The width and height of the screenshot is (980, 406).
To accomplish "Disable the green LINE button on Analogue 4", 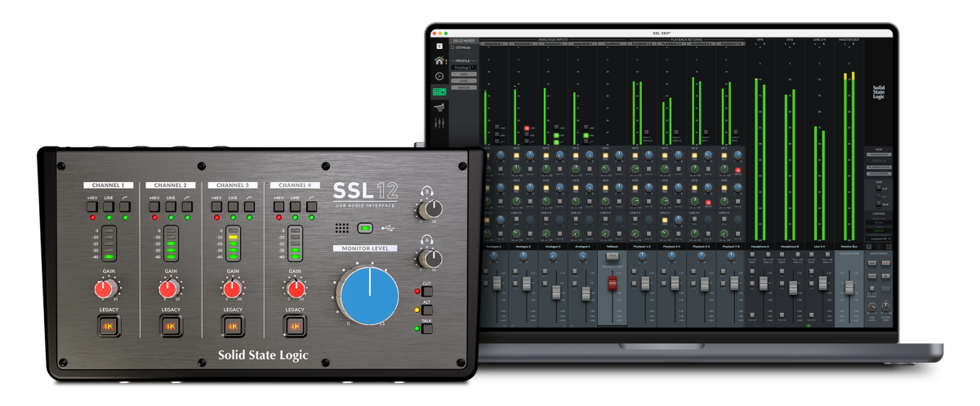I will [x=586, y=135].
